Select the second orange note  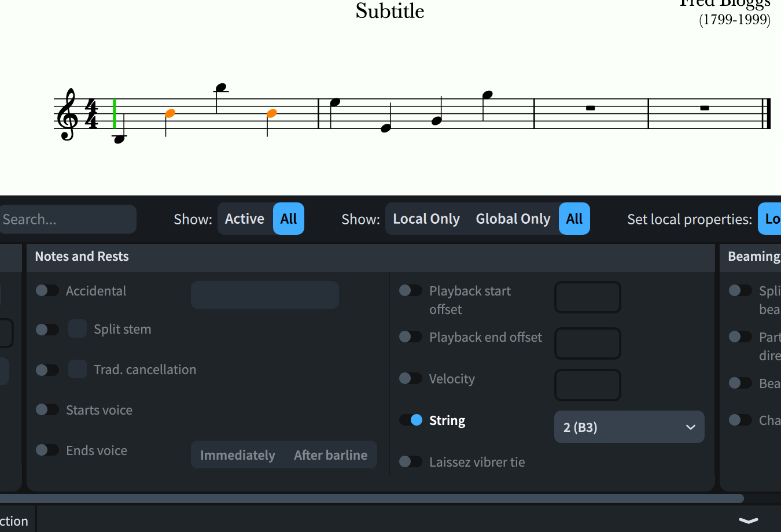pyautogui.click(x=271, y=113)
